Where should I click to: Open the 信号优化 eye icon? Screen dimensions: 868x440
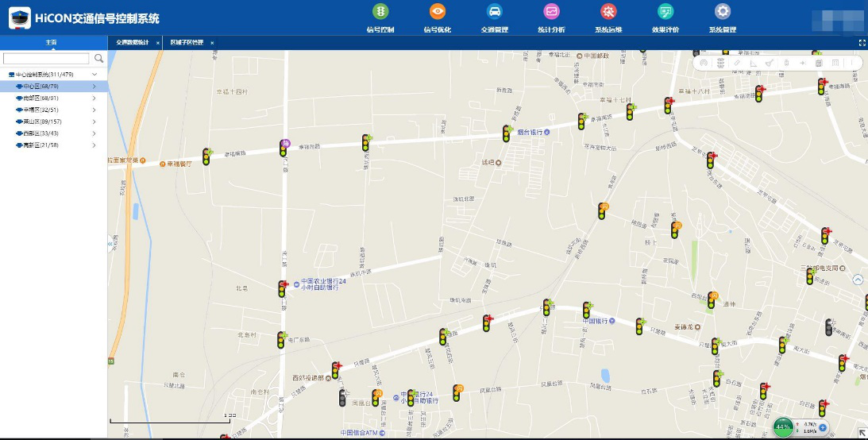(438, 11)
